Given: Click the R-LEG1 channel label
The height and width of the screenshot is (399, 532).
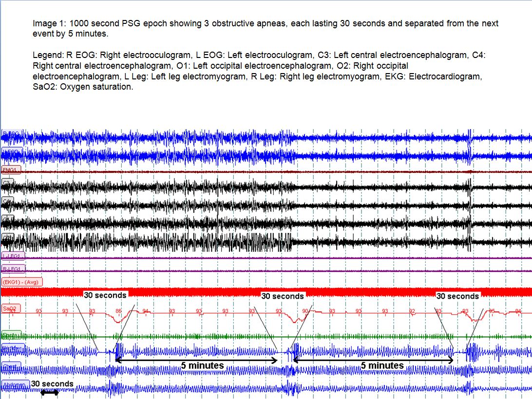Looking at the screenshot, I should tap(13, 269).
